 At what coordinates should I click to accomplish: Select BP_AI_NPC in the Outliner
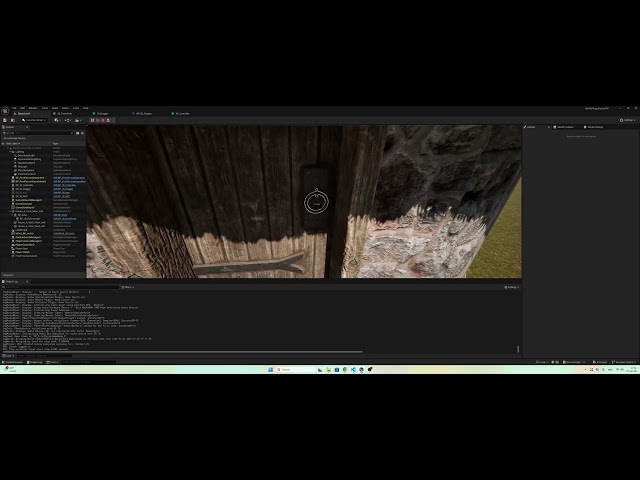coord(22,196)
